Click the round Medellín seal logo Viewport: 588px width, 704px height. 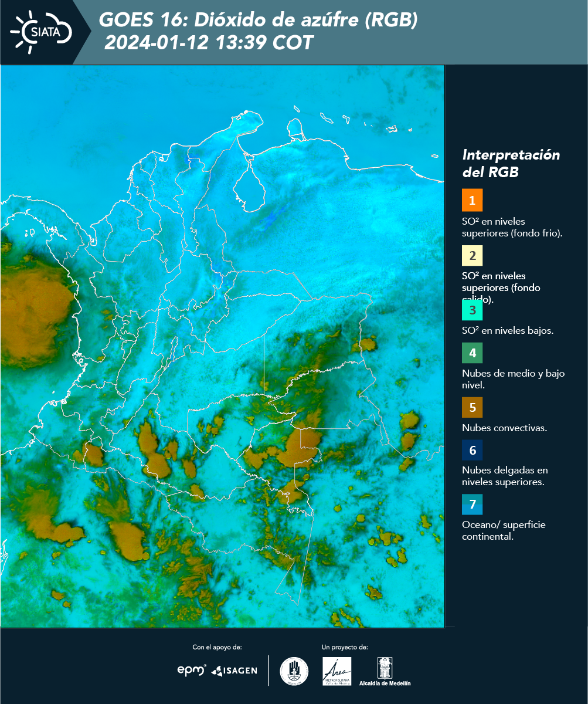pyautogui.click(x=294, y=671)
